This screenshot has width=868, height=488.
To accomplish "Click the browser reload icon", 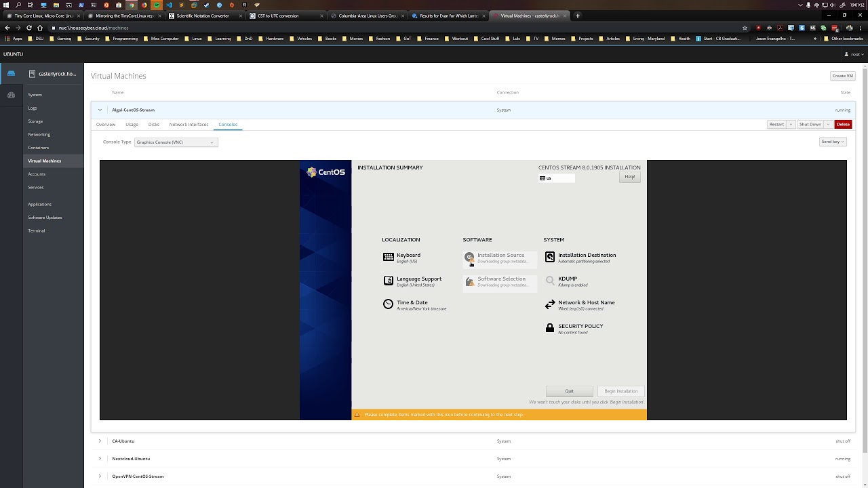I will tap(29, 28).
